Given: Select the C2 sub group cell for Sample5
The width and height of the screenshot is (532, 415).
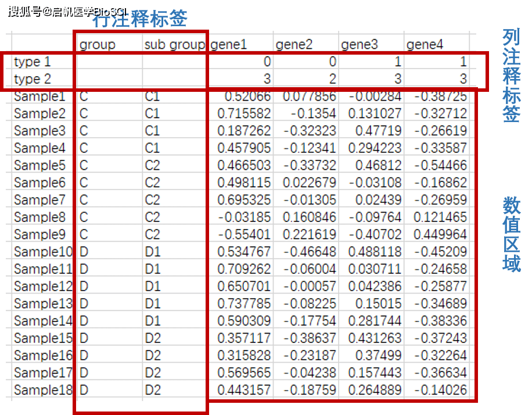Looking at the screenshot, I should [x=152, y=166].
